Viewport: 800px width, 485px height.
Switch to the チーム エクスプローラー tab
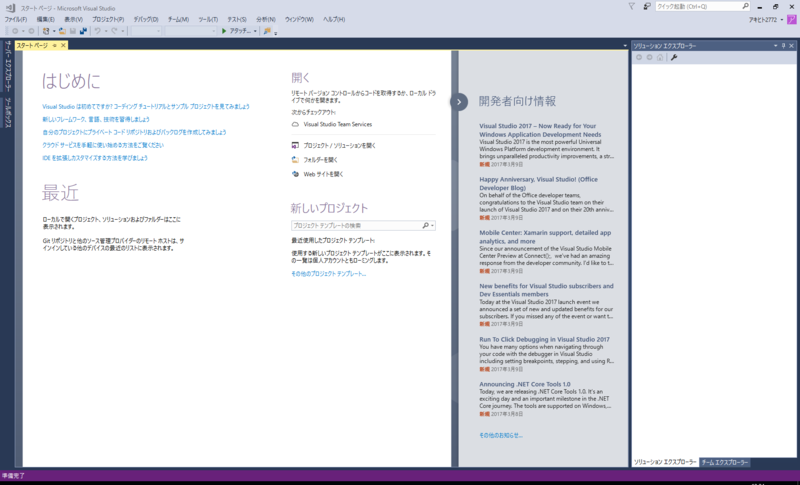(724, 463)
